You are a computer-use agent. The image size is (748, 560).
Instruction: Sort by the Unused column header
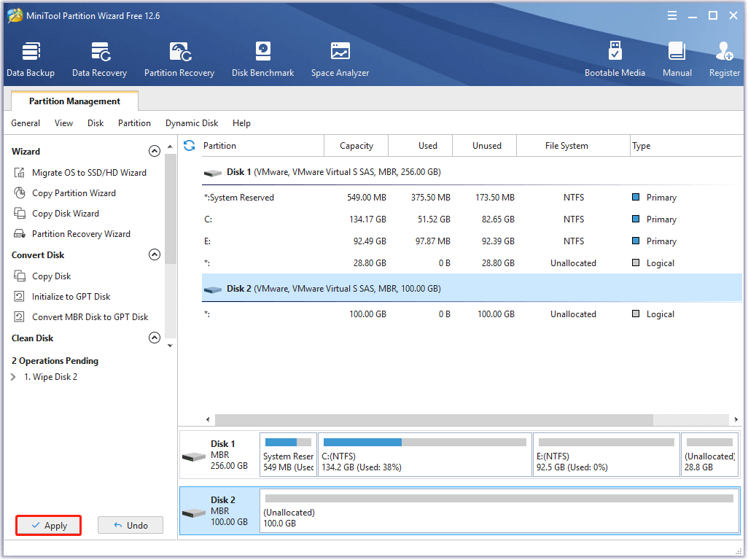tap(485, 146)
